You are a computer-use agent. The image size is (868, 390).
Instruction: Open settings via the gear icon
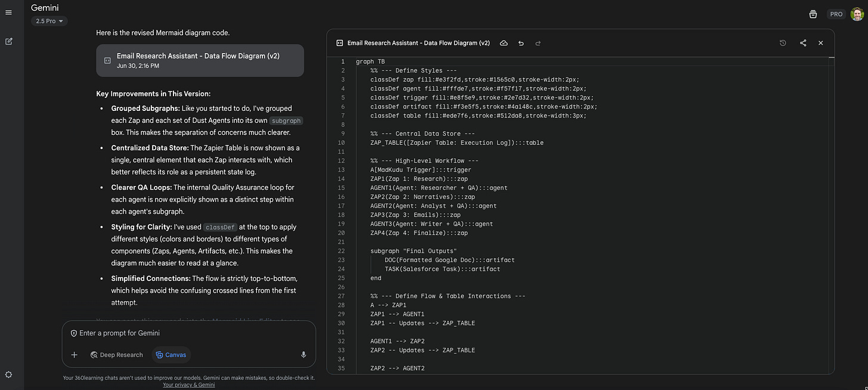[x=8, y=374]
